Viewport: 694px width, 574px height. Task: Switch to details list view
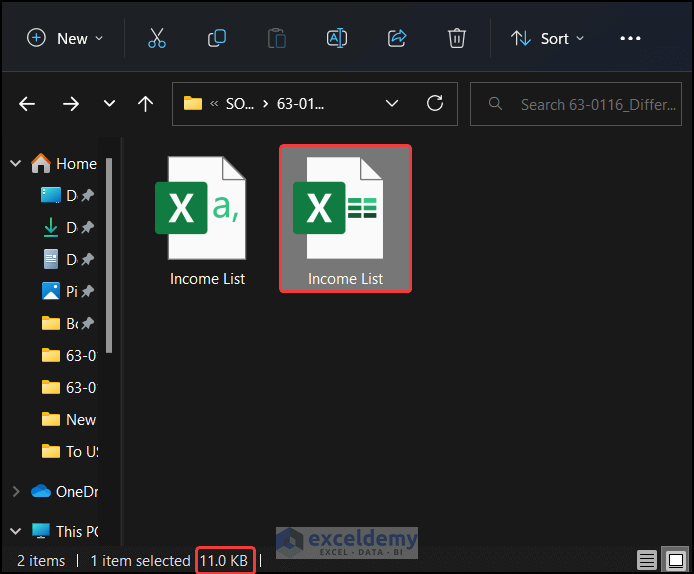click(x=647, y=560)
